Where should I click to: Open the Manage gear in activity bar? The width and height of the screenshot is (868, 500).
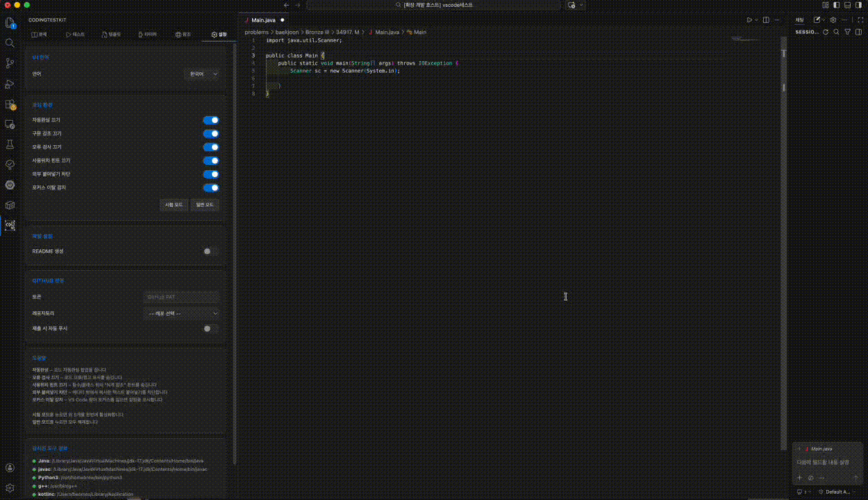coord(10,488)
